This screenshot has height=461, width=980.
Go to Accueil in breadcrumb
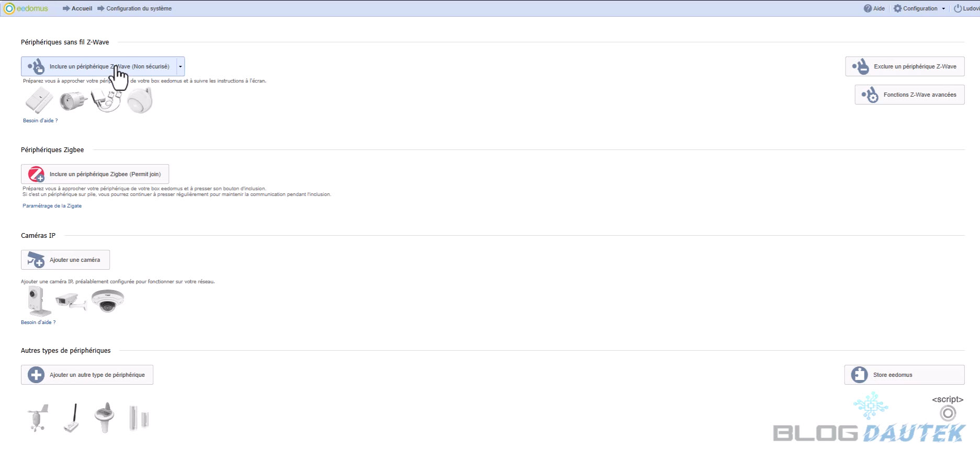[82, 8]
